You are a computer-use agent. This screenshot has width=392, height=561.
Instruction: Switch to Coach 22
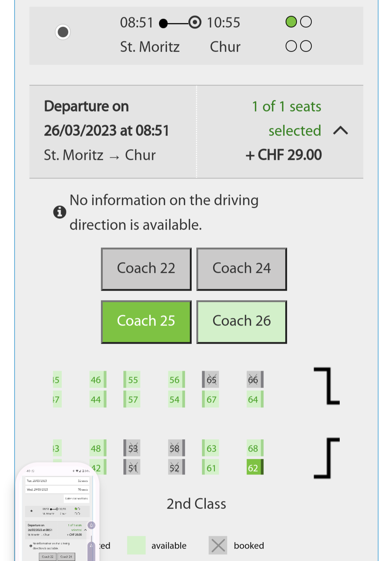[146, 269]
